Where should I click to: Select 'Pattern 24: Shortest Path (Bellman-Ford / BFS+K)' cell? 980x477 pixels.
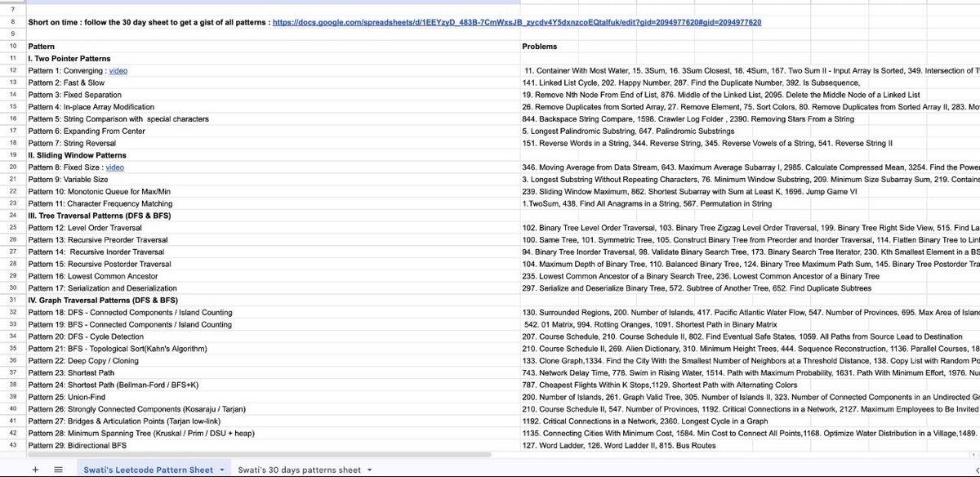tap(272, 385)
